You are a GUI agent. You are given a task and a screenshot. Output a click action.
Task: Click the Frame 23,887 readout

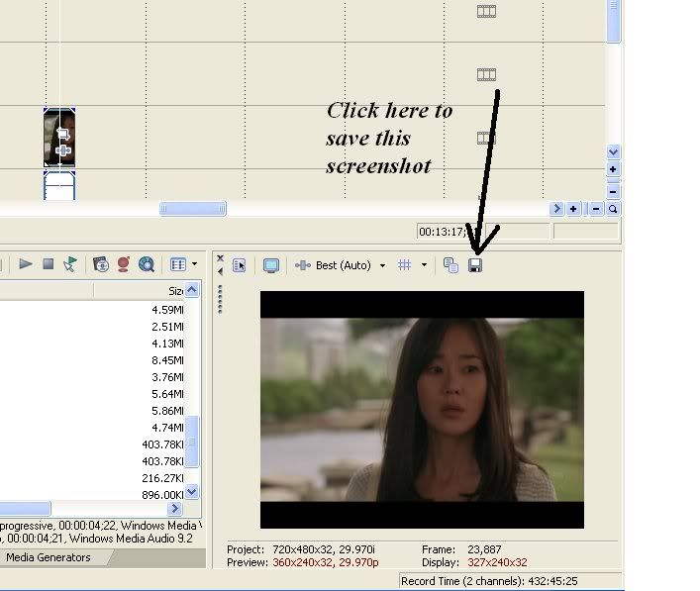(461, 549)
